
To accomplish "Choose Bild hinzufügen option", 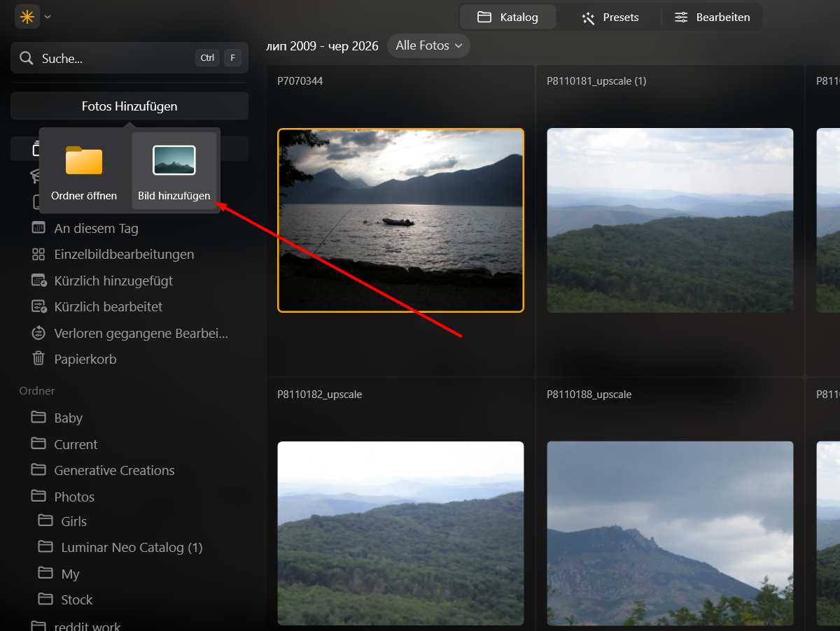I will [x=174, y=171].
